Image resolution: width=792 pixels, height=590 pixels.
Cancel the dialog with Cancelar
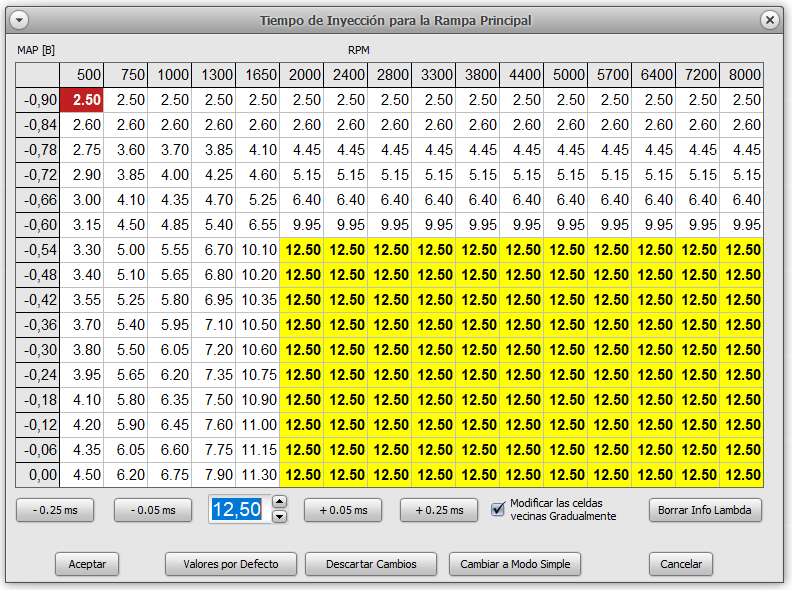681,564
